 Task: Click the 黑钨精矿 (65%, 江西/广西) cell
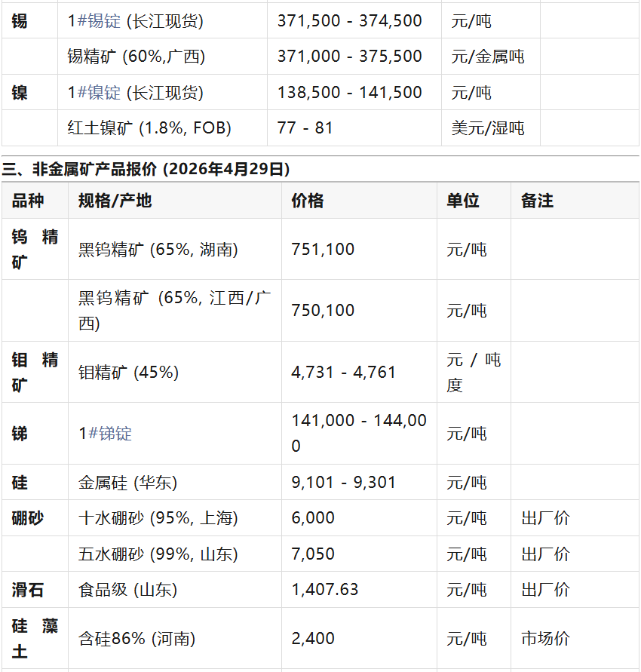coord(174,311)
